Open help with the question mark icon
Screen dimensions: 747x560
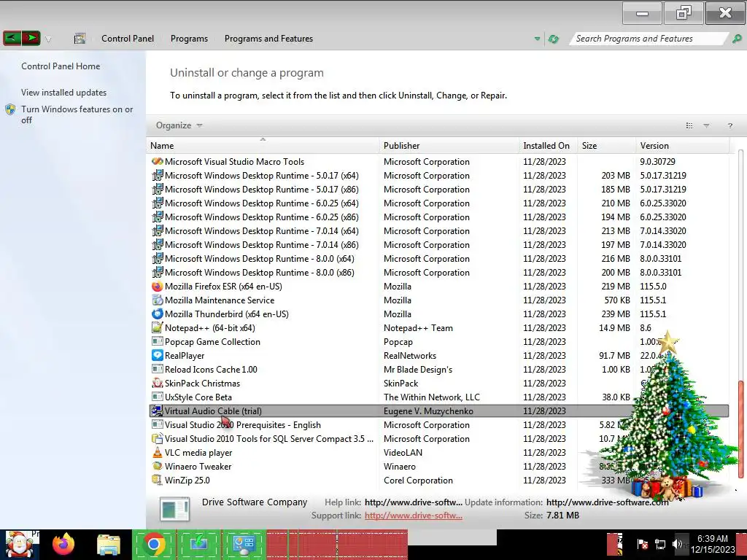[x=729, y=125]
